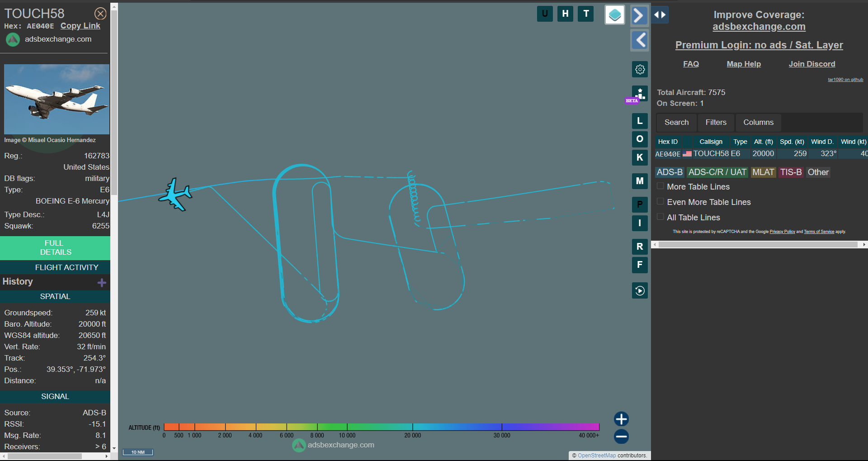Toggle the TIS-B source filter
This screenshot has width=868, height=461.
[791, 172]
